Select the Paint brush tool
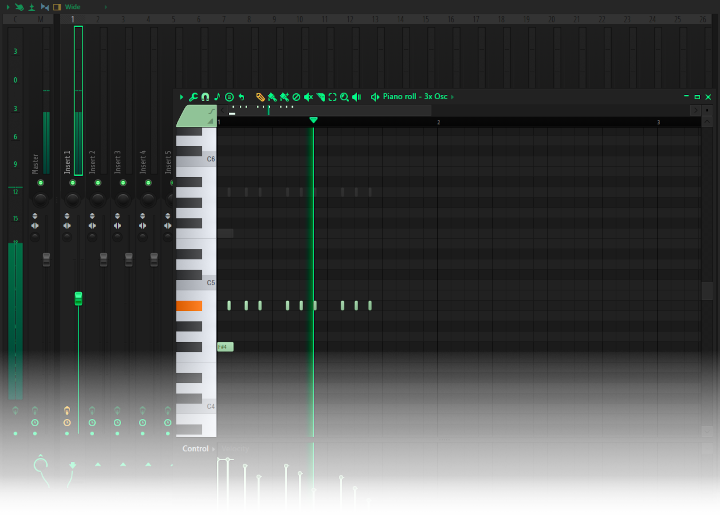Screen dimensions: 720x524 272,97
